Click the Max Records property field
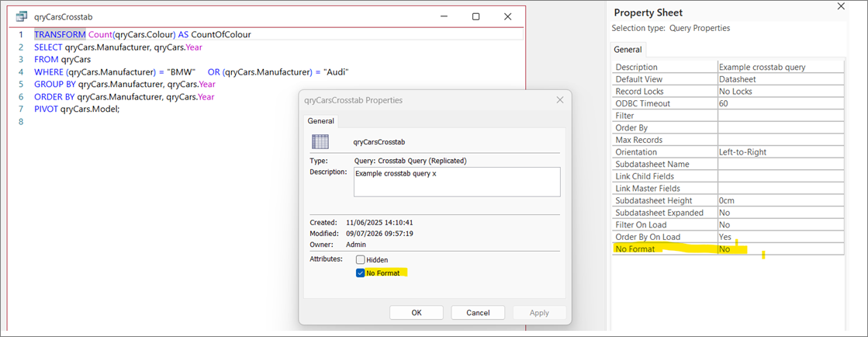Viewport: 868px width, 337px height. 780,140
